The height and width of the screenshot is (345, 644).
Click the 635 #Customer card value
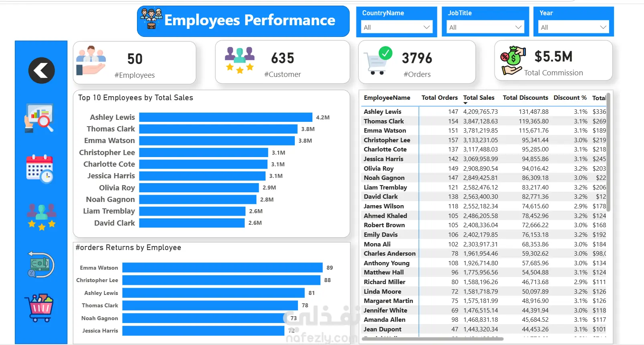click(x=283, y=58)
